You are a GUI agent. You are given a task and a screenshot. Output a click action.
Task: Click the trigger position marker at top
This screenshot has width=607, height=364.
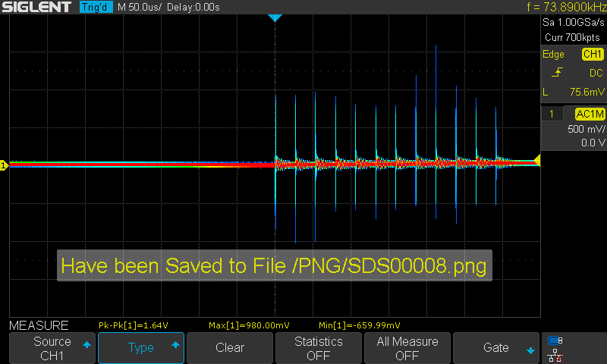click(x=275, y=17)
